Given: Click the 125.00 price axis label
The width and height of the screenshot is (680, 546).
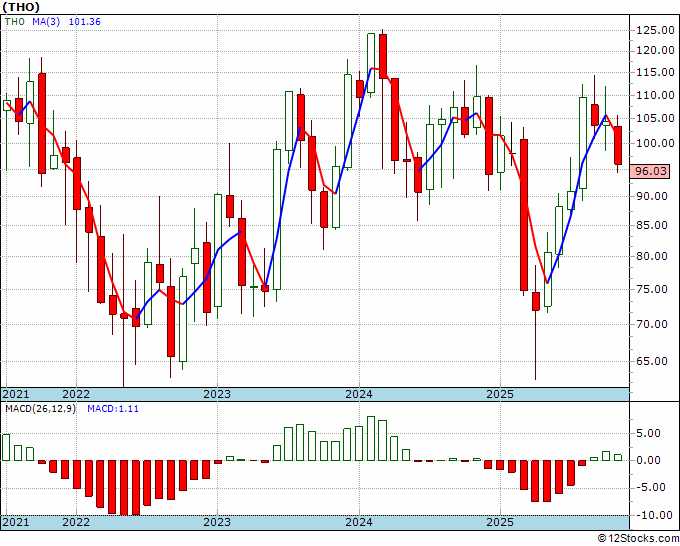Looking at the screenshot, I should [x=655, y=30].
